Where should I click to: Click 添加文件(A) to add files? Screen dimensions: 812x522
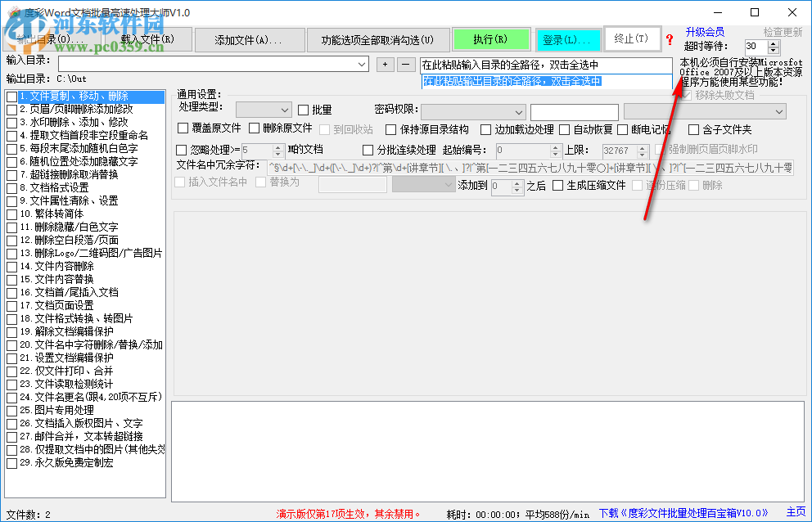pyautogui.click(x=250, y=38)
